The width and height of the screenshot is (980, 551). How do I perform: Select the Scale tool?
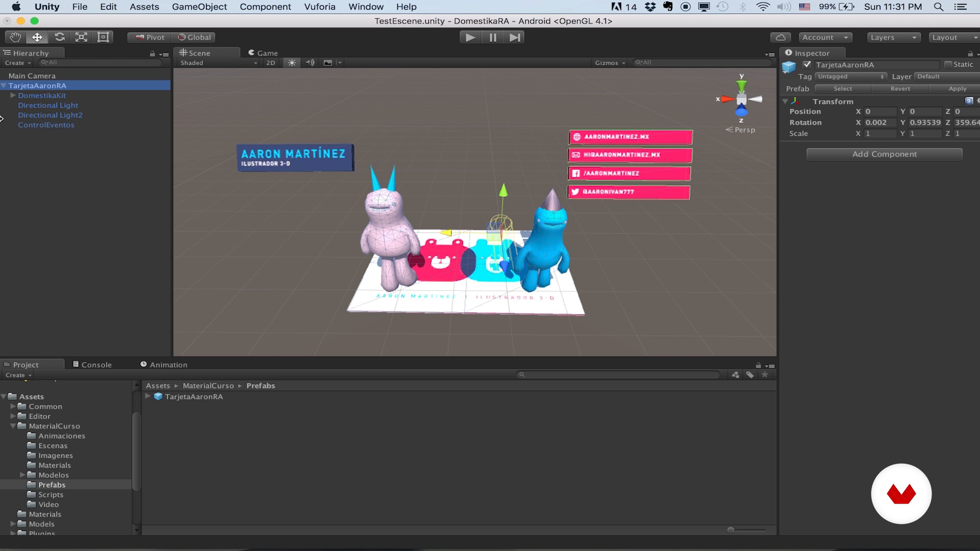pos(82,37)
